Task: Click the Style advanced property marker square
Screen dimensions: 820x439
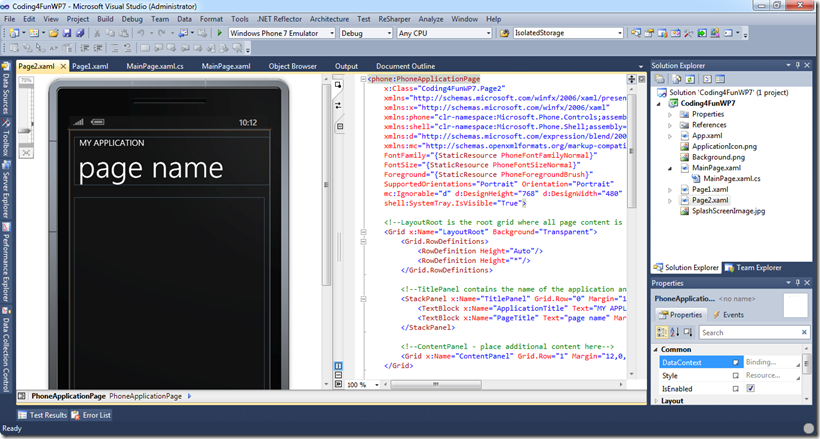Action: pyautogui.click(x=735, y=375)
